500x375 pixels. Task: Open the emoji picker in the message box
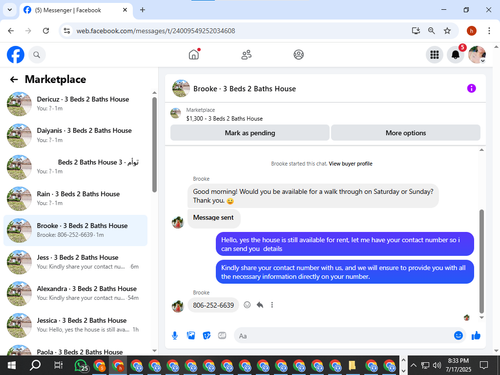(x=458, y=335)
